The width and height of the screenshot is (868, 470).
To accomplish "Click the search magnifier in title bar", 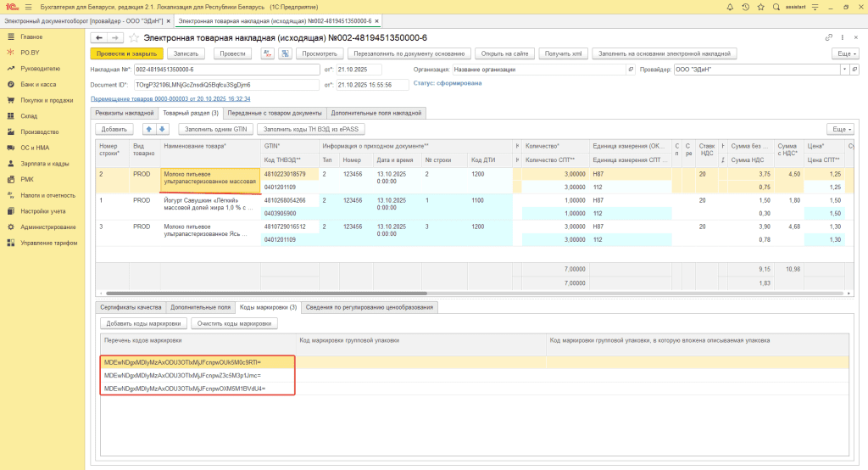I will pos(777,7).
